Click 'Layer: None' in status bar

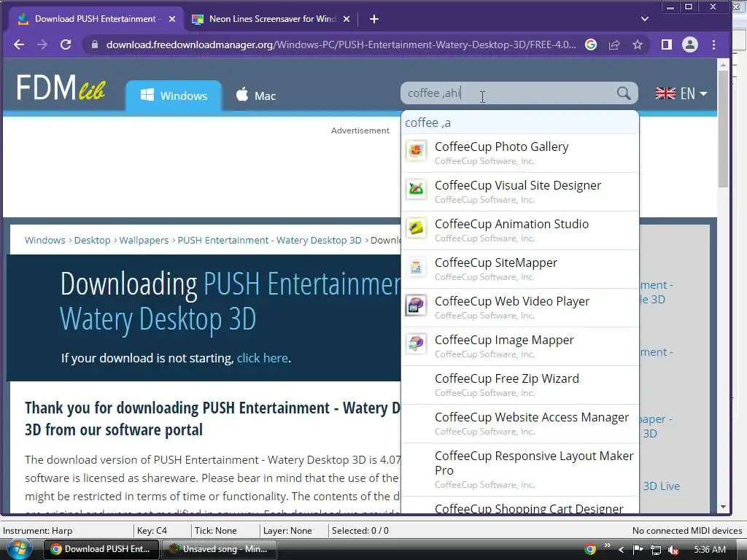(287, 531)
